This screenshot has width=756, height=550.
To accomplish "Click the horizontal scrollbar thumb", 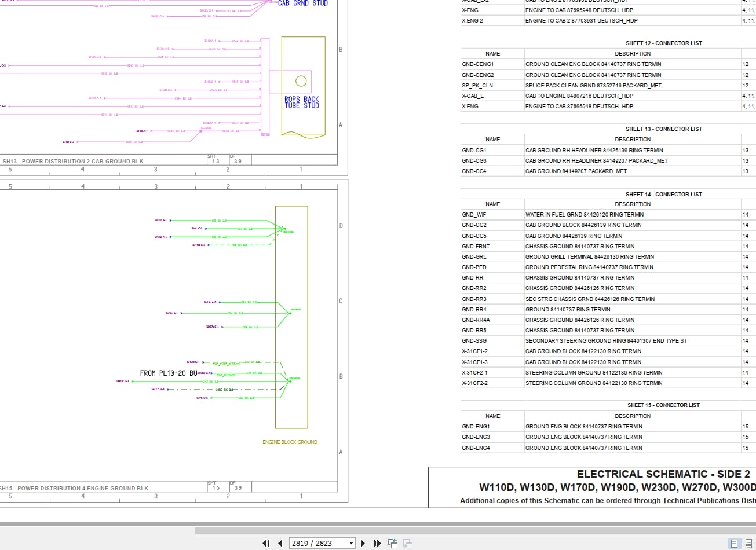I will (475, 530).
